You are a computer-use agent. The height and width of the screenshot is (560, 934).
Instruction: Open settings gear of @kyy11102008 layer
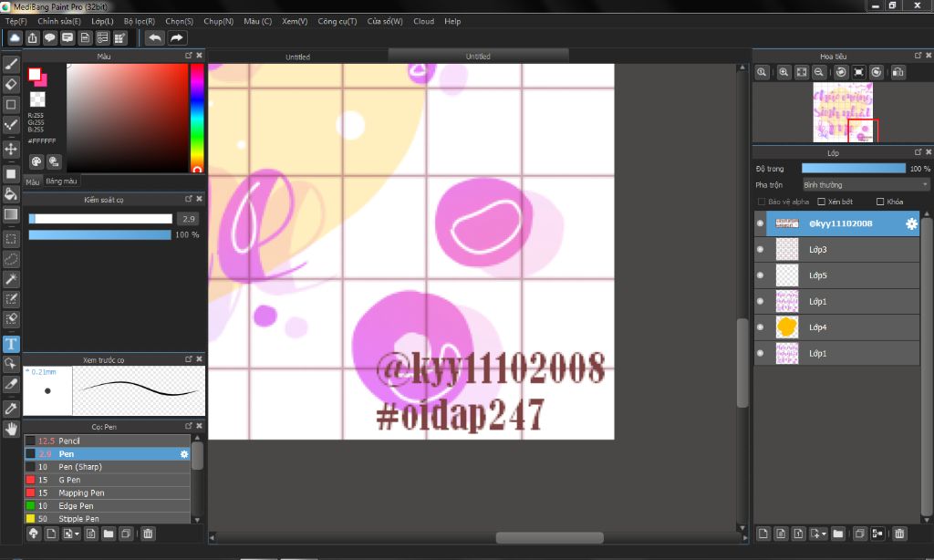pos(911,223)
